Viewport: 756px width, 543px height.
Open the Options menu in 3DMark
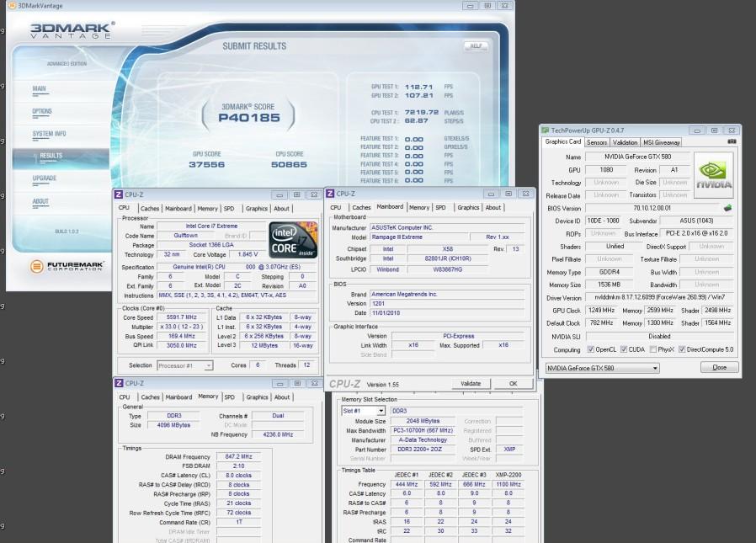(x=42, y=111)
